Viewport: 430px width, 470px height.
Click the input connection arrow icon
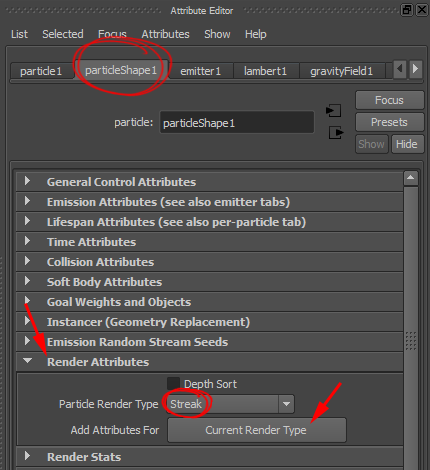334,111
